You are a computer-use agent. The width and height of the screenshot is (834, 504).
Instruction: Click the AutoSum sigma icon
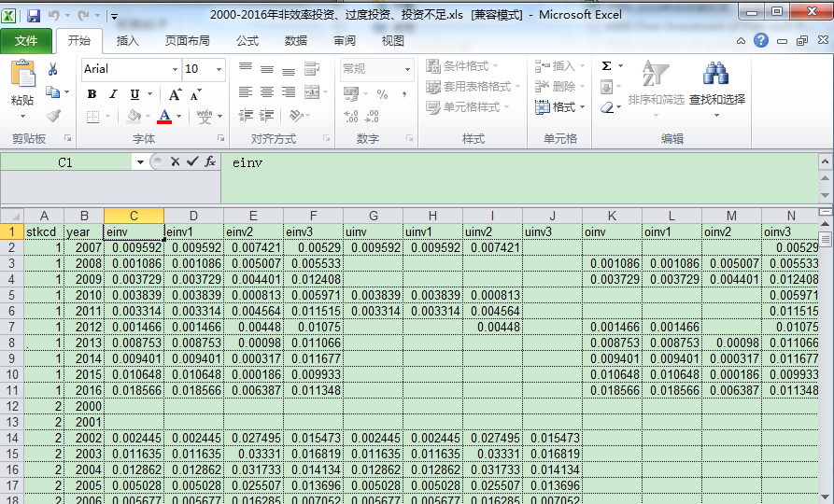click(607, 66)
